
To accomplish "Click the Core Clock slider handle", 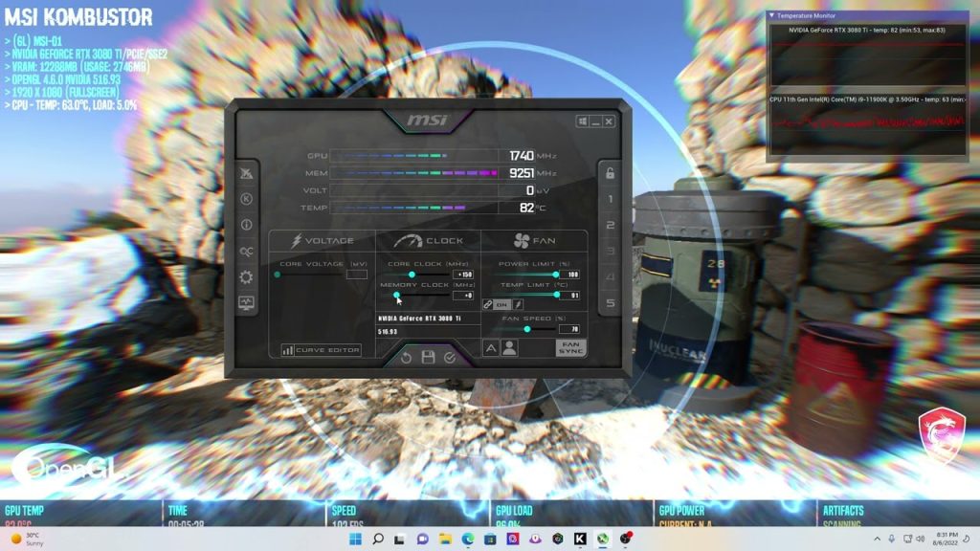I will pos(412,275).
